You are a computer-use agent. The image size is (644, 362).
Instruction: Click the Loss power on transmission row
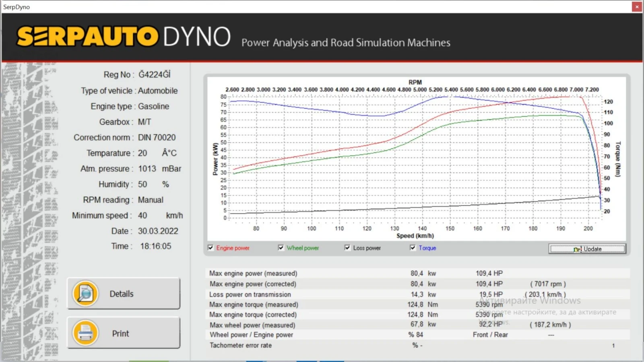point(417,294)
